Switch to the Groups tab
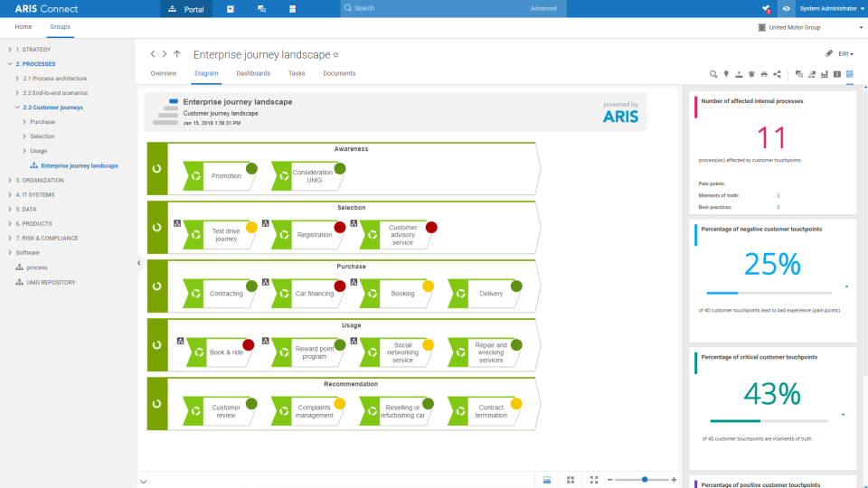868x488 pixels. (60, 26)
